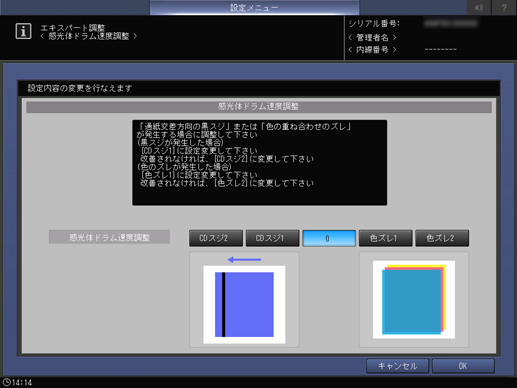The height and width of the screenshot is (388, 517).
Task: Click the エキスパート調整 breadcrumb text
Action: 73,27
